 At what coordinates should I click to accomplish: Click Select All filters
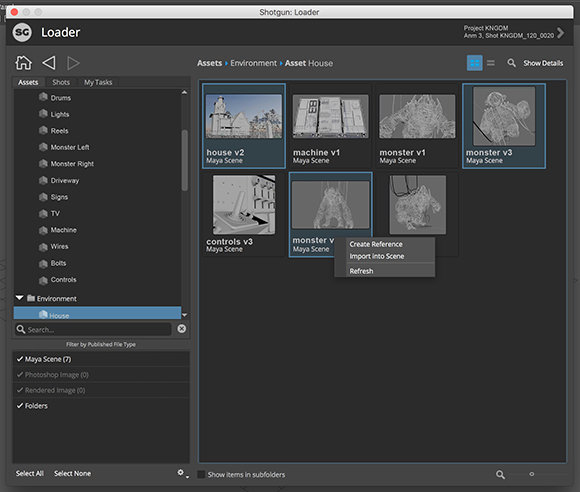(30, 473)
